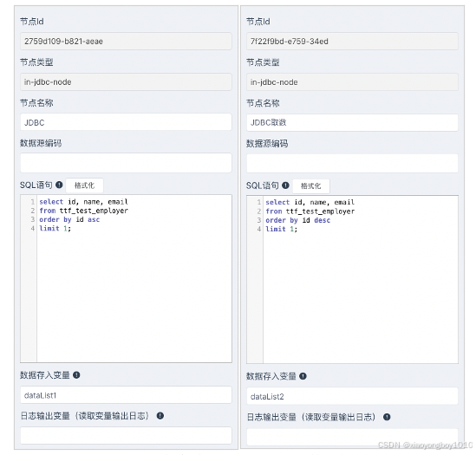Select the dataList2 variable field
This screenshot has height=455, width=476.
point(352,396)
